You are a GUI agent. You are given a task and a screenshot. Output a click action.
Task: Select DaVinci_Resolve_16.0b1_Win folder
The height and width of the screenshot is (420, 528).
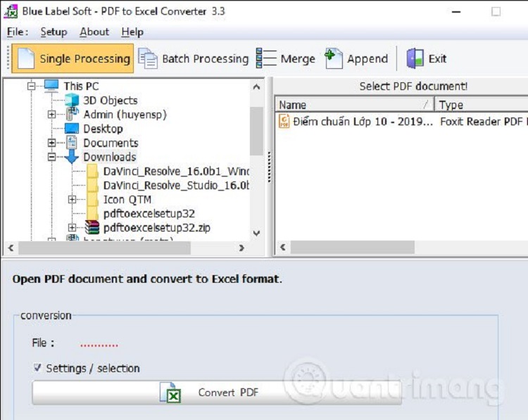[x=176, y=171]
